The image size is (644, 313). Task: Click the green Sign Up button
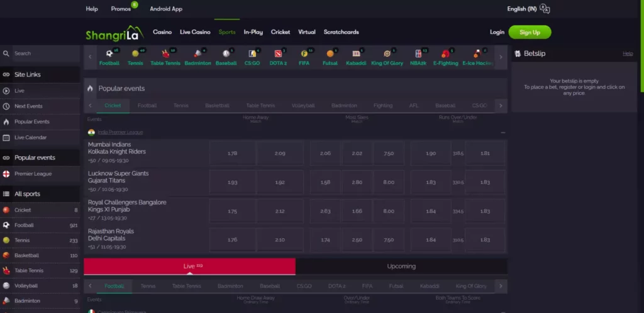coord(530,32)
